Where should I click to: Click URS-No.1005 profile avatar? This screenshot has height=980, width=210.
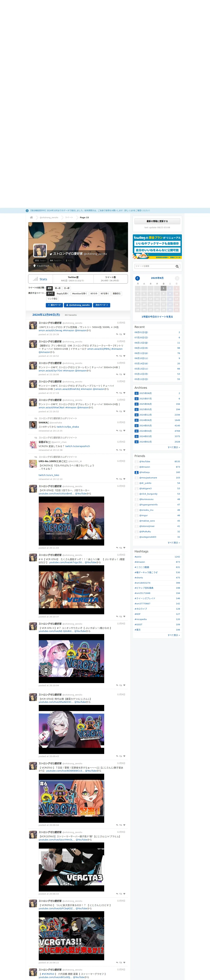(33, 463)
